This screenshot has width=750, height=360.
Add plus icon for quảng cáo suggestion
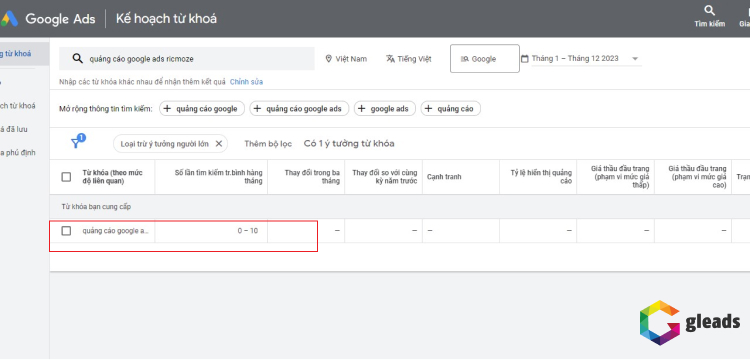click(429, 109)
